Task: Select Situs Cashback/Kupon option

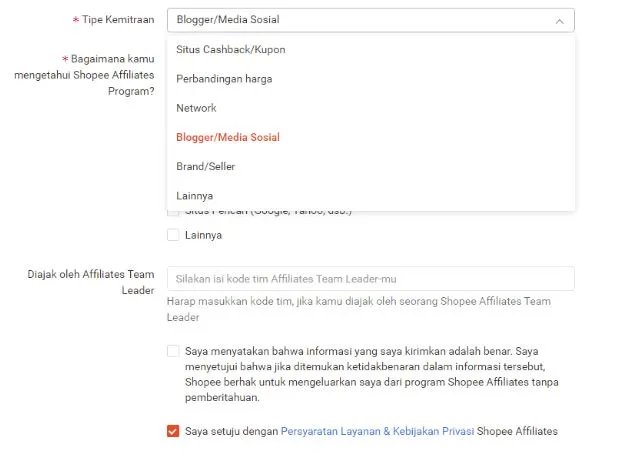Action: 370,50
